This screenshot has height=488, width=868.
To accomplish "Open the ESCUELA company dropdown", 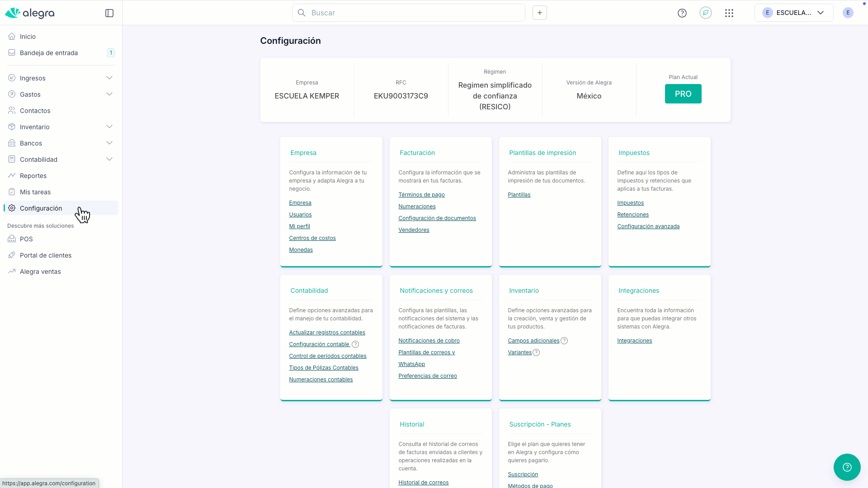I will pyautogui.click(x=794, y=13).
